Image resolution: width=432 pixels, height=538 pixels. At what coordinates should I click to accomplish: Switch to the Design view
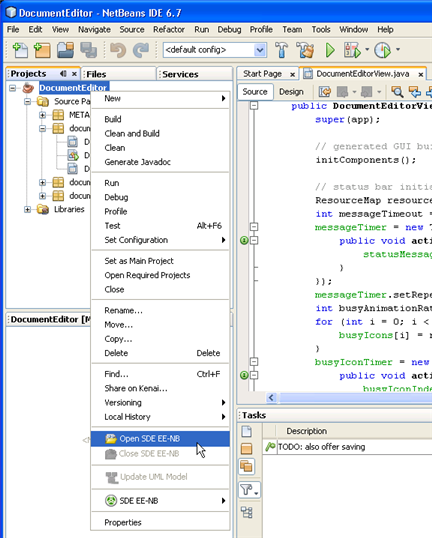point(291,92)
